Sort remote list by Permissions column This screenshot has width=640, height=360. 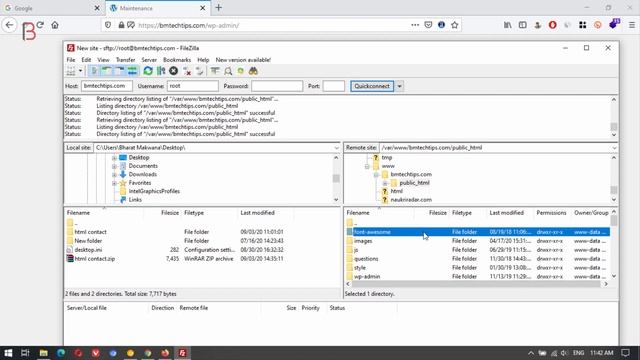click(x=551, y=213)
